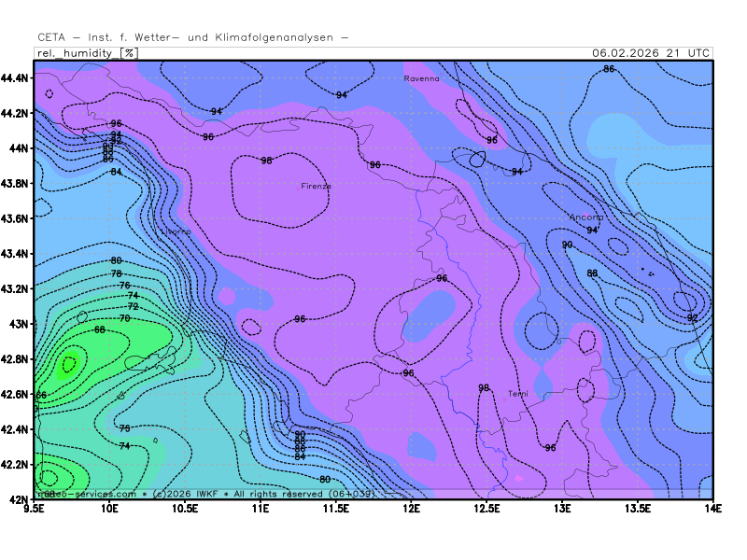Viewport: 747px width, 560px height.
Task: Click the 06.02.2026 21 UTC timestamp
Action: pos(650,53)
